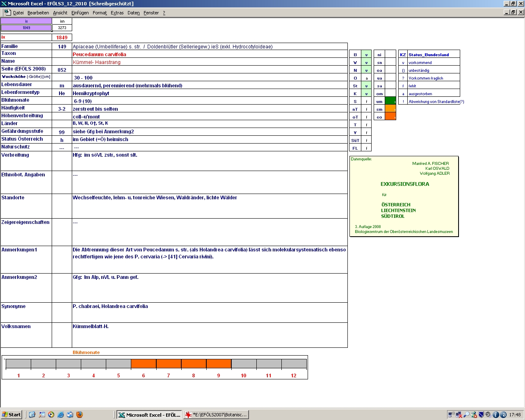Click the blue 'a' tray icon
This screenshot has width=525, height=420.
tap(503, 415)
